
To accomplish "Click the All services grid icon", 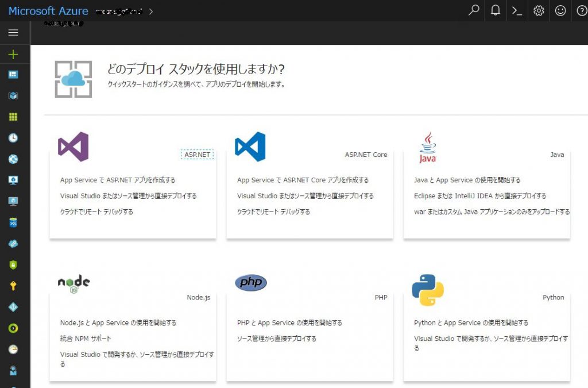I will 13,116.
